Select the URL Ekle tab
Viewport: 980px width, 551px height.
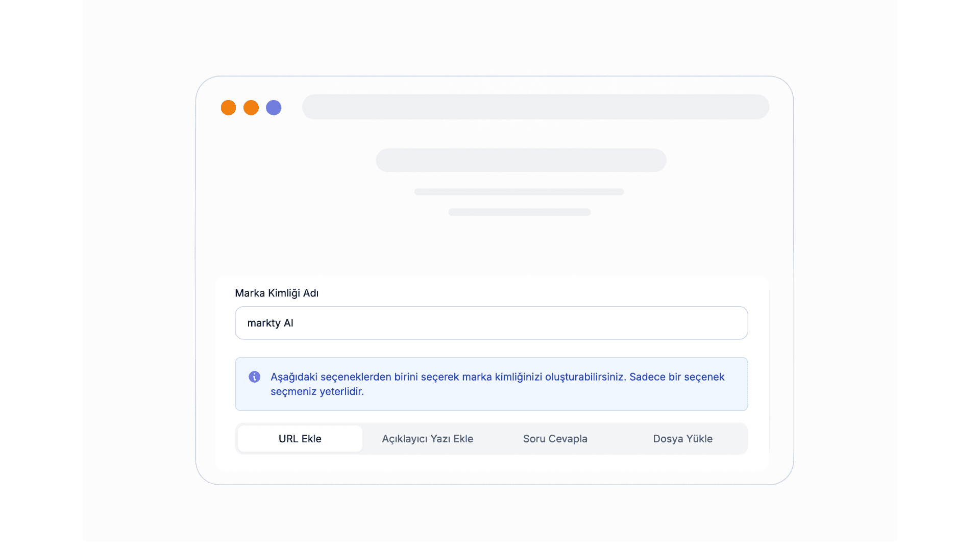click(300, 439)
